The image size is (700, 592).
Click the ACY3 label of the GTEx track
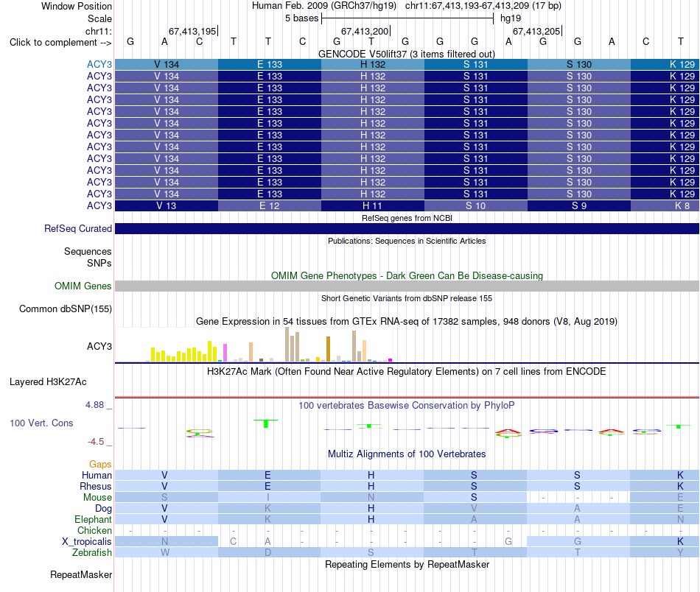(99, 346)
